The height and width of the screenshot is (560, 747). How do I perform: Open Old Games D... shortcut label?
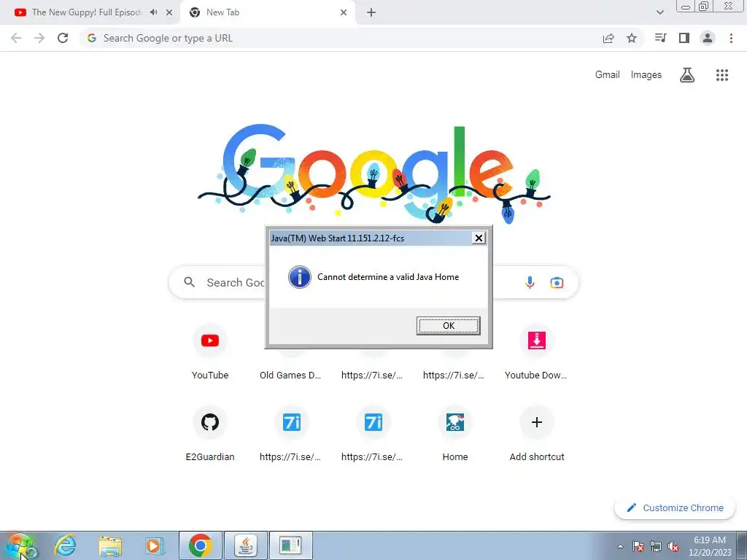(x=290, y=375)
